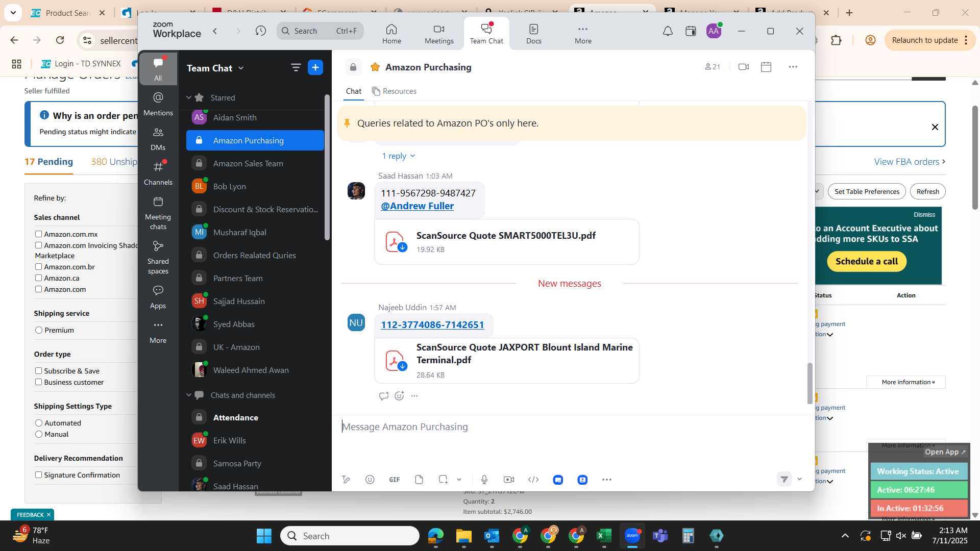Open Channels in the Zoom sidebar
The width and height of the screenshot is (980, 551).
pos(158,173)
